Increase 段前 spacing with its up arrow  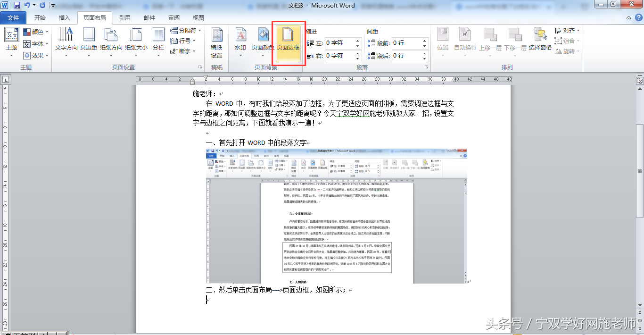coord(425,41)
